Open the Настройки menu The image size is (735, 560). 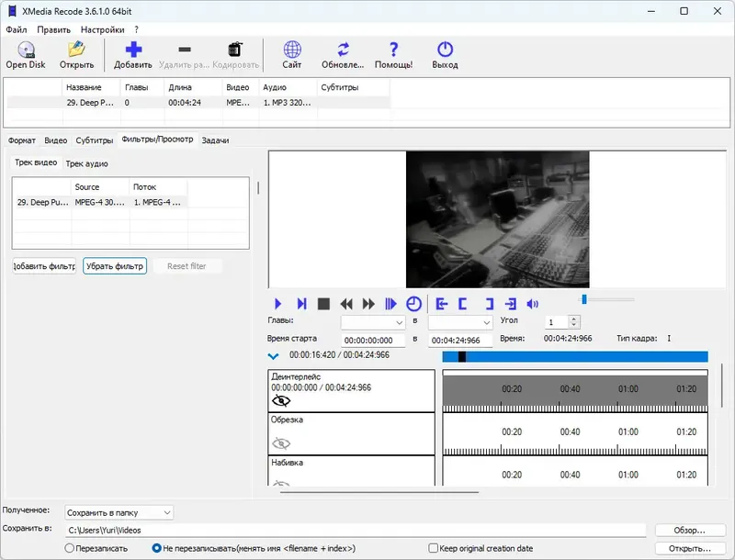103,29
